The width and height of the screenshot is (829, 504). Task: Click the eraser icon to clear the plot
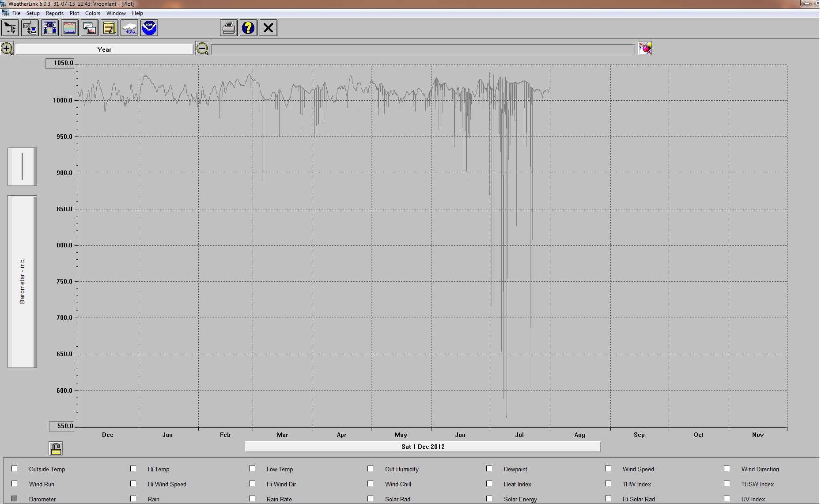click(646, 49)
